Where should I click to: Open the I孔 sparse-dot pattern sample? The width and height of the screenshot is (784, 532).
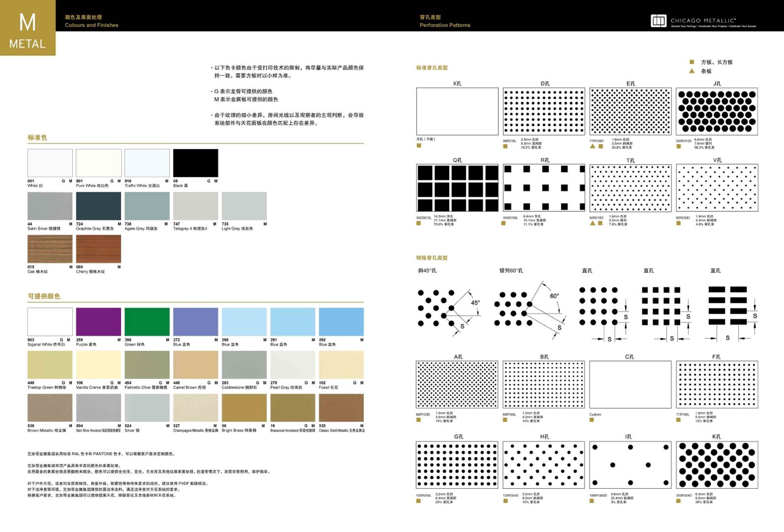630,465
